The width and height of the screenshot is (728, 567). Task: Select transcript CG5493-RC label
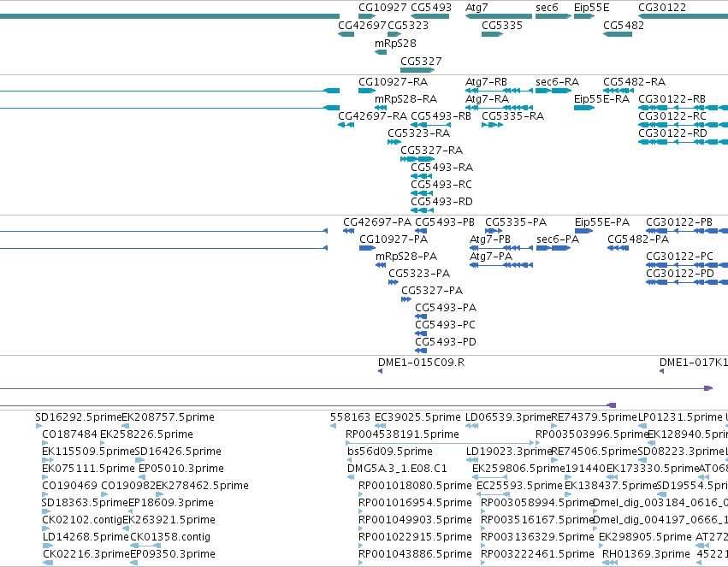pos(441,185)
